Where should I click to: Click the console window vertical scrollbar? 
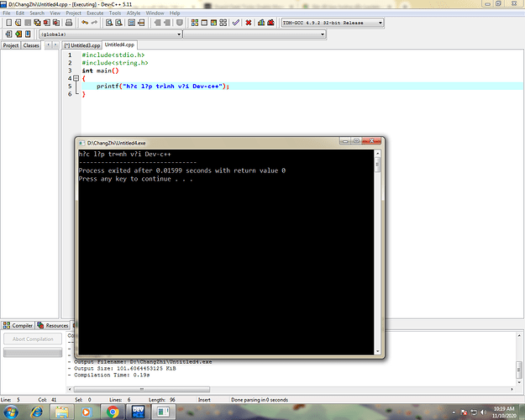(x=377, y=252)
